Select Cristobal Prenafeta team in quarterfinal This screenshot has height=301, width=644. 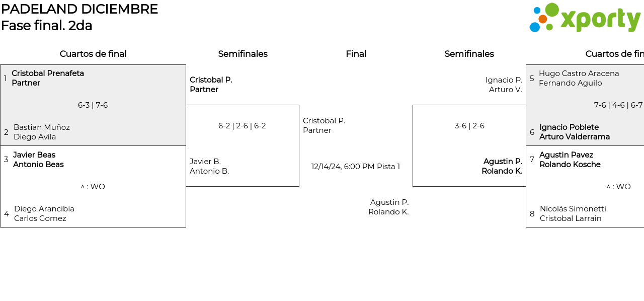coord(48,78)
